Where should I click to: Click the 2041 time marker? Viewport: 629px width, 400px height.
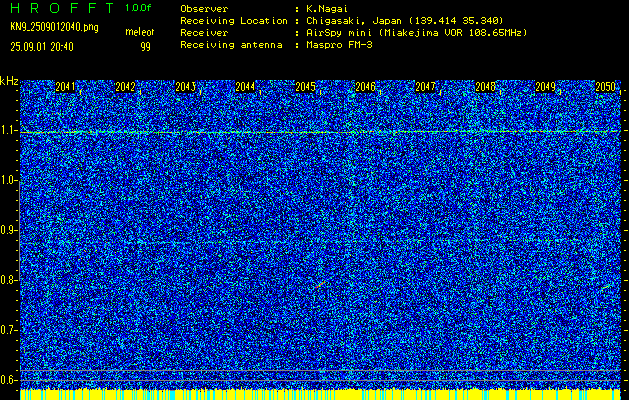tap(65, 87)
